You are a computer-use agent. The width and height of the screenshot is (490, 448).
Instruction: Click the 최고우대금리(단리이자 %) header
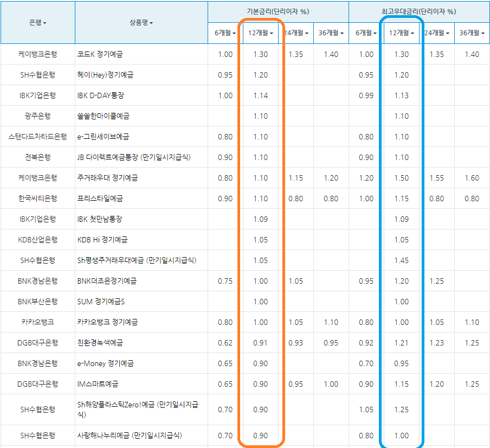(419, 12)
